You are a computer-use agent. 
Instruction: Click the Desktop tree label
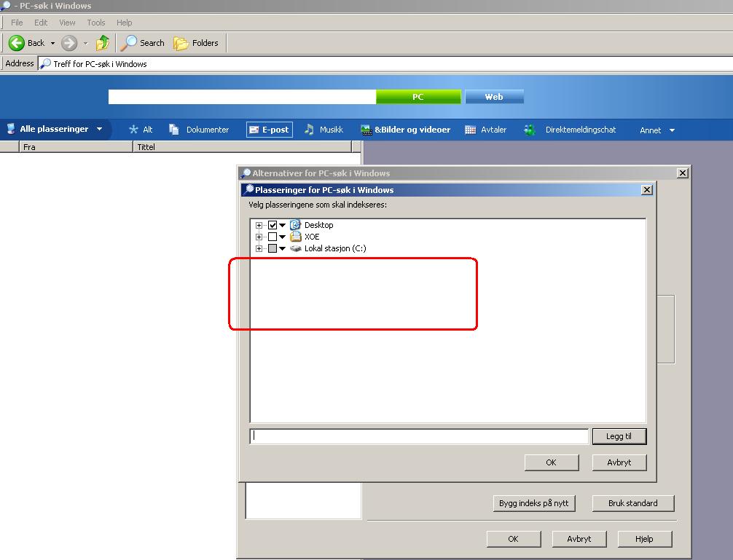(319, 225)
